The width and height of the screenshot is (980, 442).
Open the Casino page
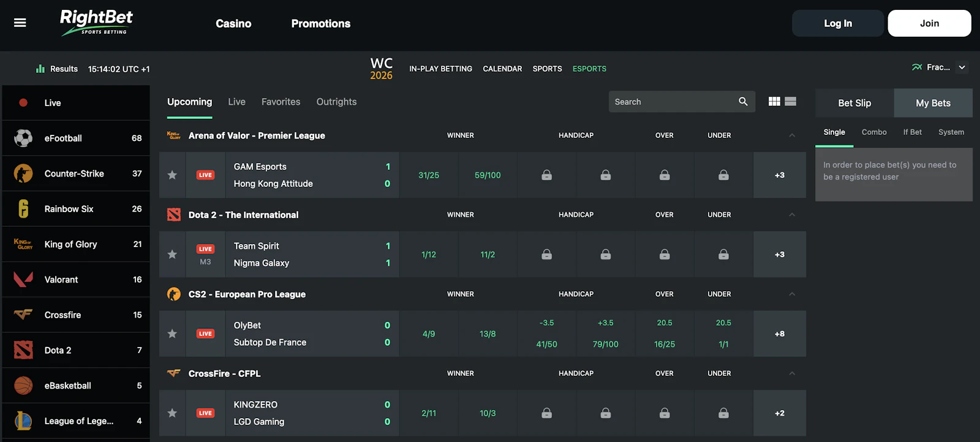(x=233, y=23)
